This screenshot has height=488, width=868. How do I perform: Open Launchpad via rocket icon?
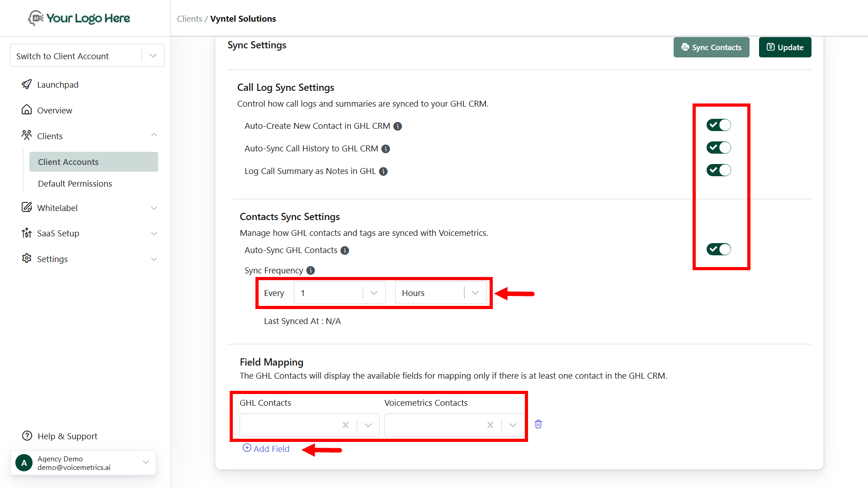coord(27,84)
